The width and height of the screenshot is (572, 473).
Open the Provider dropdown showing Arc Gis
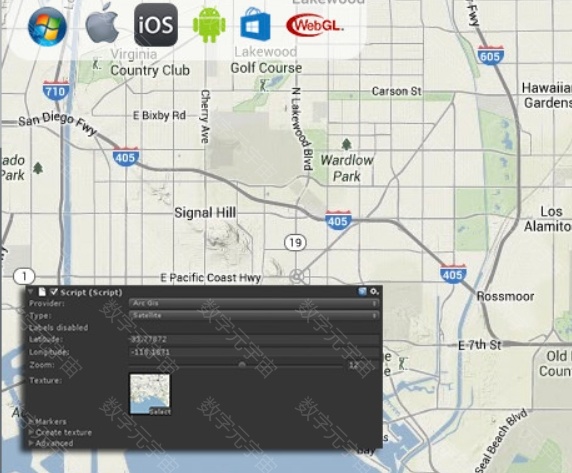click(x=254, y=303)
